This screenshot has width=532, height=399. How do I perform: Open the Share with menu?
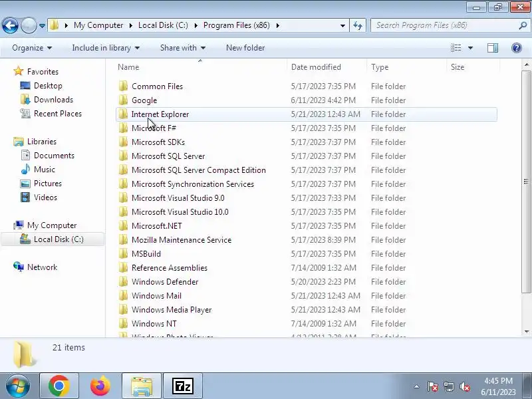182,48
